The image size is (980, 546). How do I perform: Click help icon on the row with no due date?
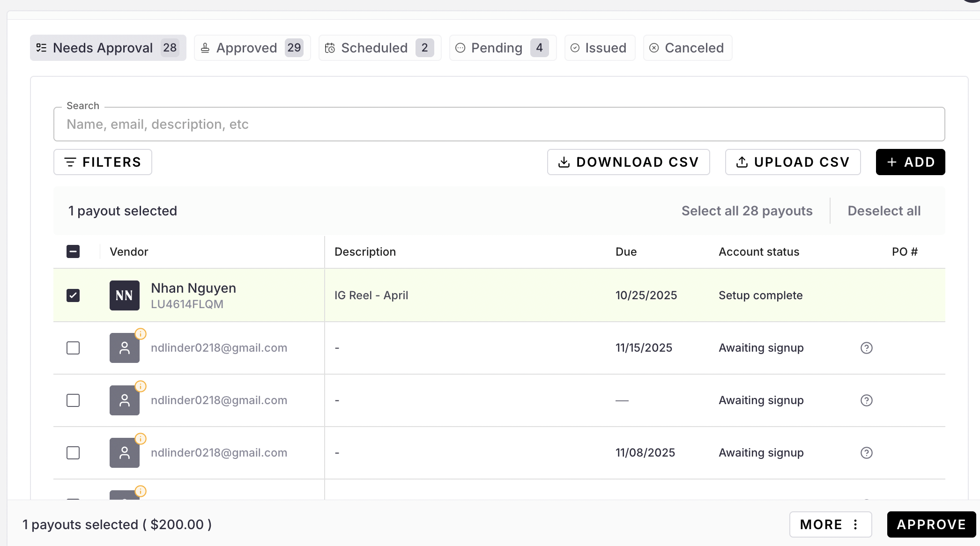click(866, 400)
